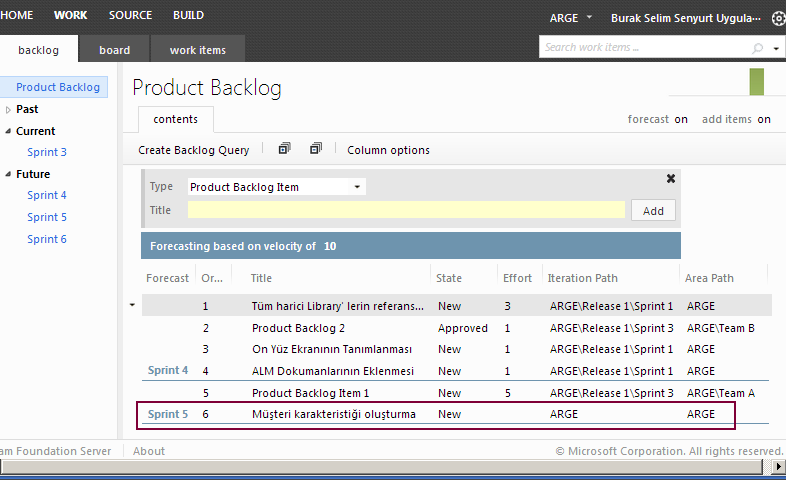Click the Add button
786x480 pixels.
pos(653,211)
